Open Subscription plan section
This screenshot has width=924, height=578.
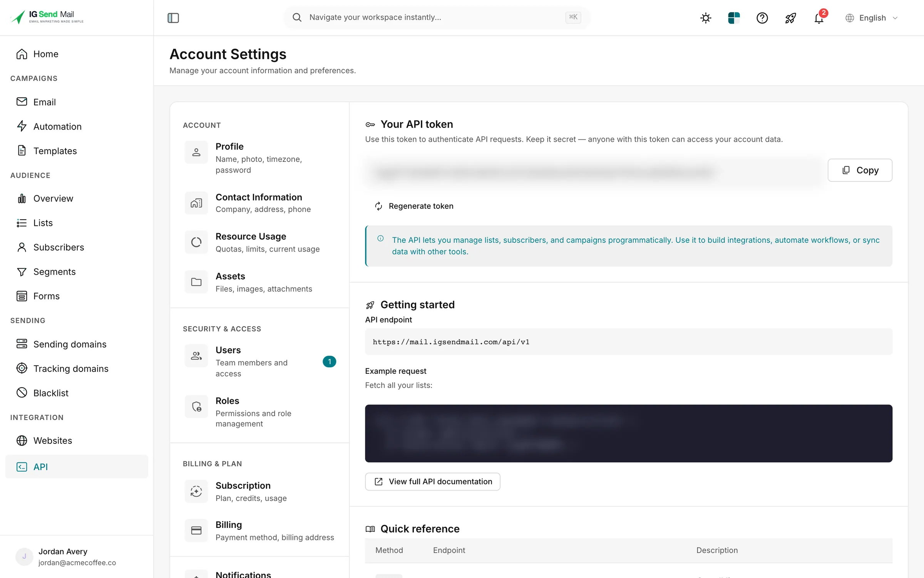pos(260,491)
